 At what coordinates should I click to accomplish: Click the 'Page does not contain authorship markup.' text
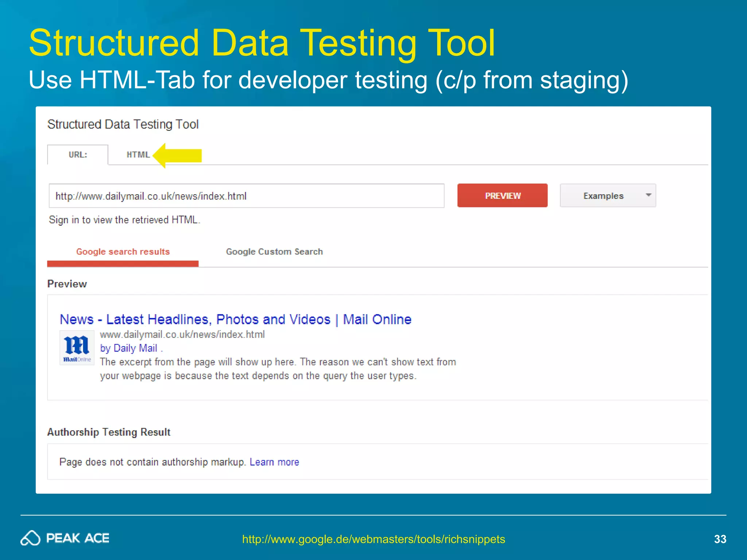pos(153,462)
